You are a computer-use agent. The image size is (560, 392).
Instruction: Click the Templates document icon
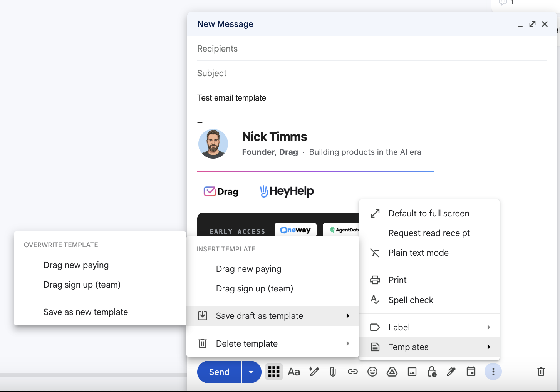click(375, 347)
